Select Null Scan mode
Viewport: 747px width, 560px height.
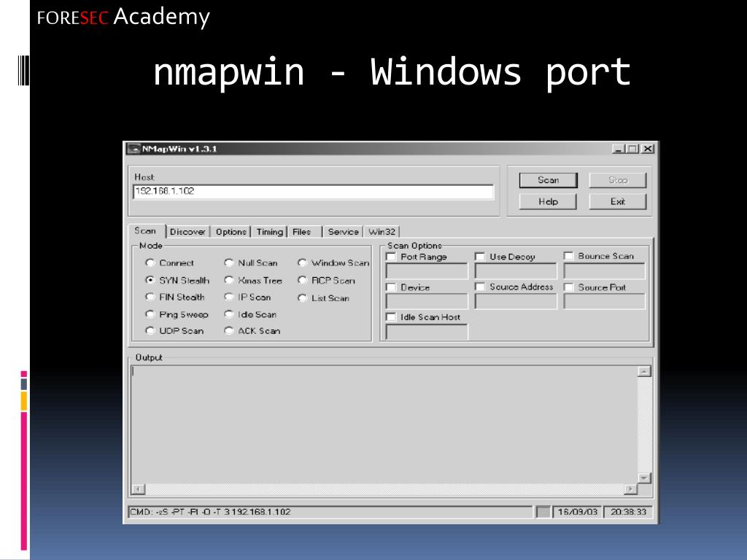click(x=229, y=262)
